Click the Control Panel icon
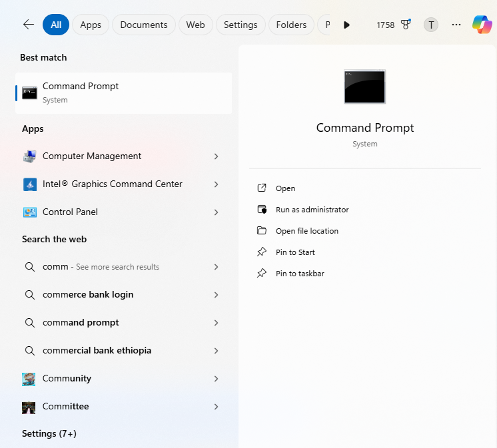Viewport: 497px width, 448px height. coord(29,212)
